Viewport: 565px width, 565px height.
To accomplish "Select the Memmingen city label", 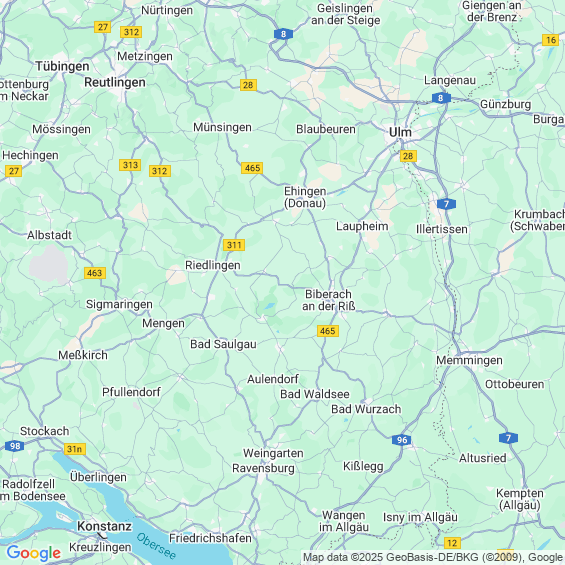I will [x=469, y=360].
